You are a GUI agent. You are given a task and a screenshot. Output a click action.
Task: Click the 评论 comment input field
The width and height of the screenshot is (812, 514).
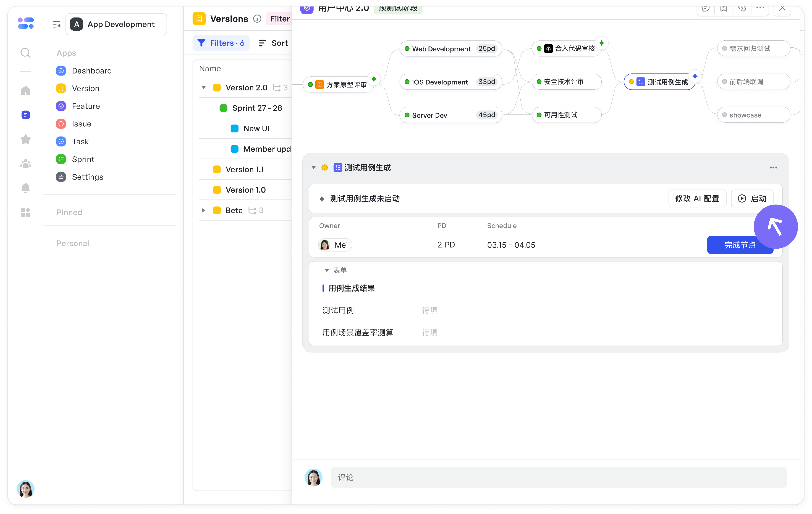559,477
